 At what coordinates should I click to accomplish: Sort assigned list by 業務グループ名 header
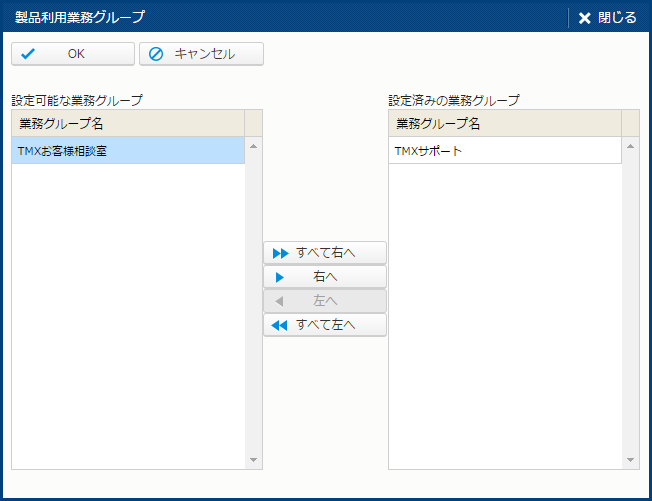point(505,124)
